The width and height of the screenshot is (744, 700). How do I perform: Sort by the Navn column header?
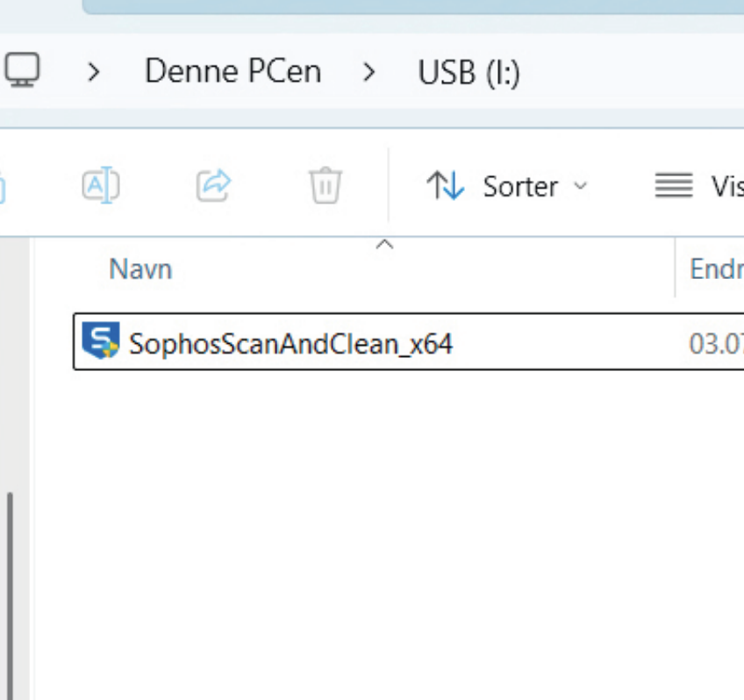(140, 269)
